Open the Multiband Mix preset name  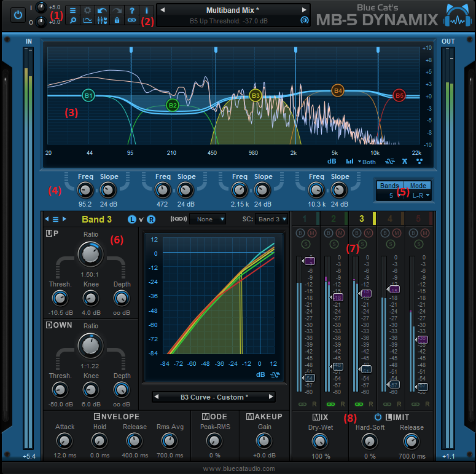tap(233, 10)
